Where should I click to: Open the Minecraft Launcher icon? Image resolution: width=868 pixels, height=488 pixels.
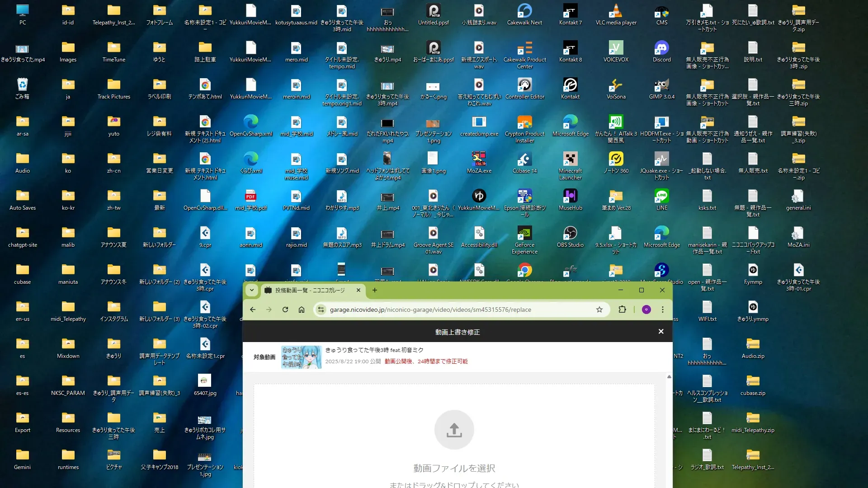570,159
